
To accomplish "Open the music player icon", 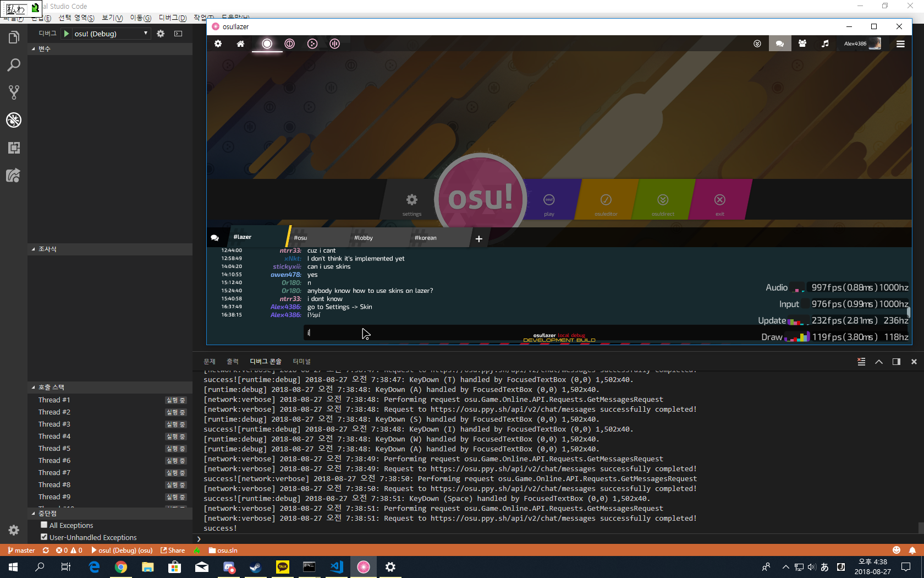I will (x=824, y=43).
